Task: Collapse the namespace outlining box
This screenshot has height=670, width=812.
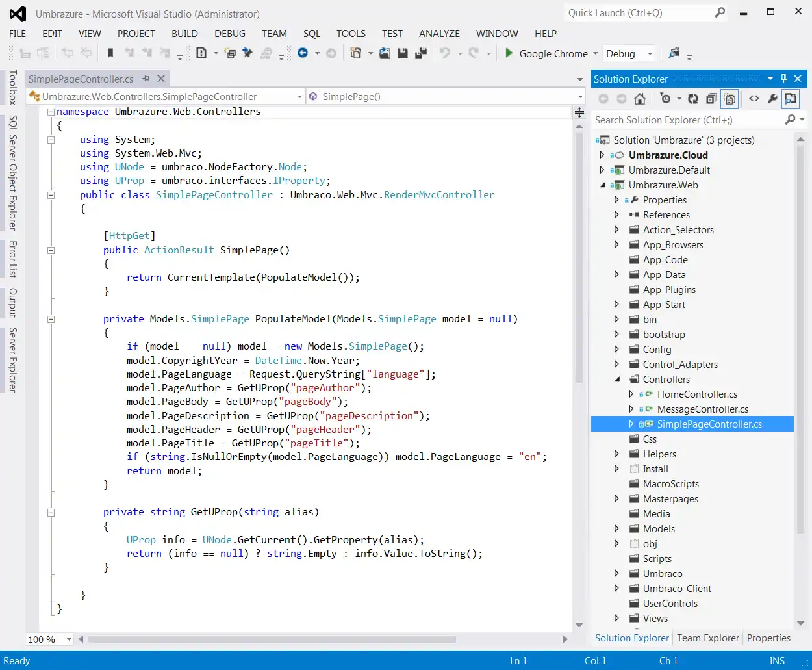Action: [51, 112]
